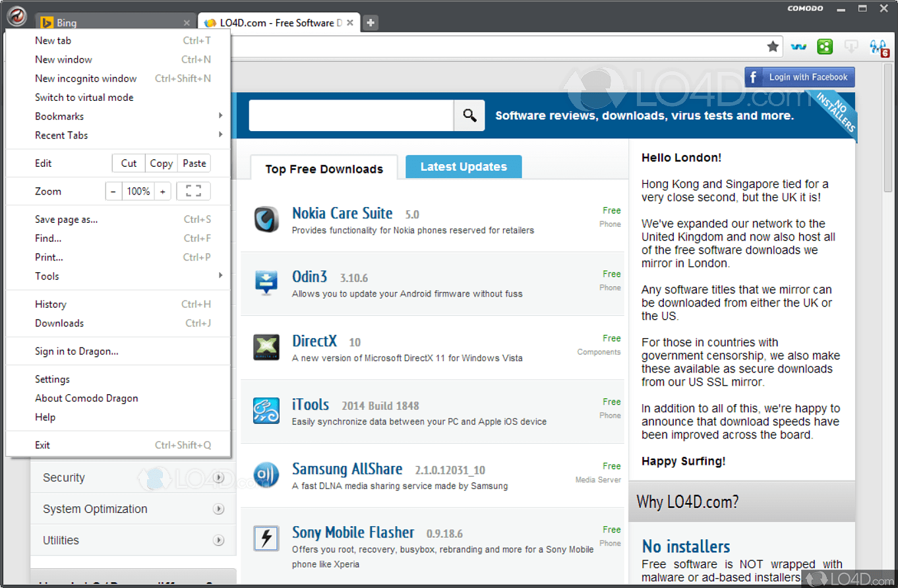Click the "Why LO4D.com?" heading

[x=688, y=502]
